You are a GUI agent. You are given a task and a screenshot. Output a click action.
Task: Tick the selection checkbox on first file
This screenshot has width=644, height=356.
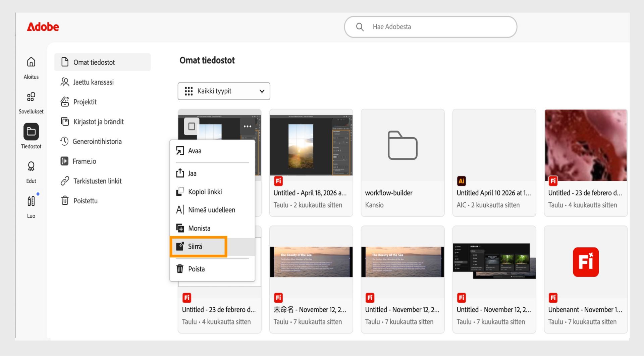pyautogui.click(x=192, y=126)
